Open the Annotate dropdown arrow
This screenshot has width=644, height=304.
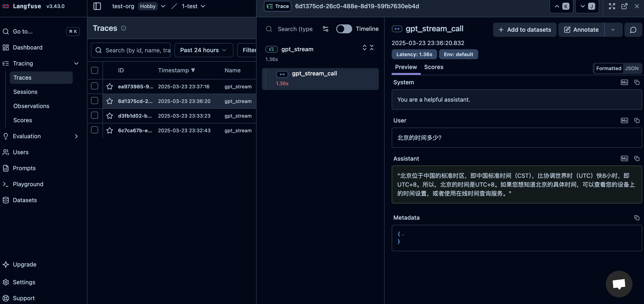point(613,30)
